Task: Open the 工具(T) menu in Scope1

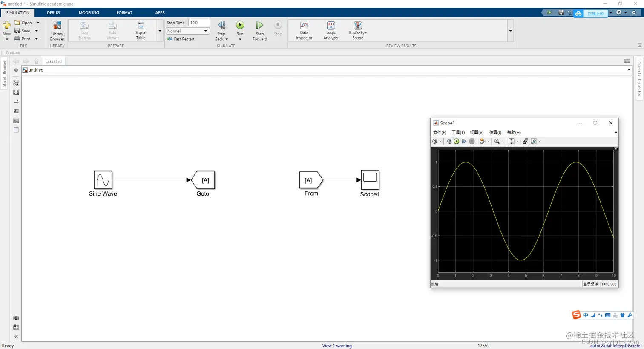Action: [x=458, y=133]
